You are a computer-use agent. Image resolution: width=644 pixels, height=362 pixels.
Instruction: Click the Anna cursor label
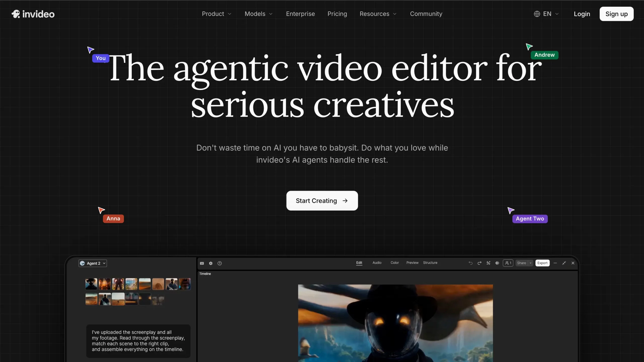tap(113, 219)
